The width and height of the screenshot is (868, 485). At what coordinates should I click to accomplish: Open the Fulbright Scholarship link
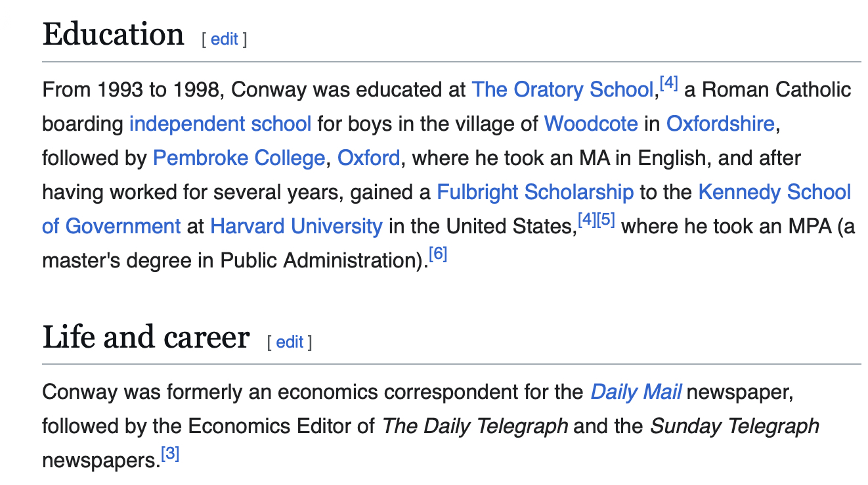click(535, 192)
